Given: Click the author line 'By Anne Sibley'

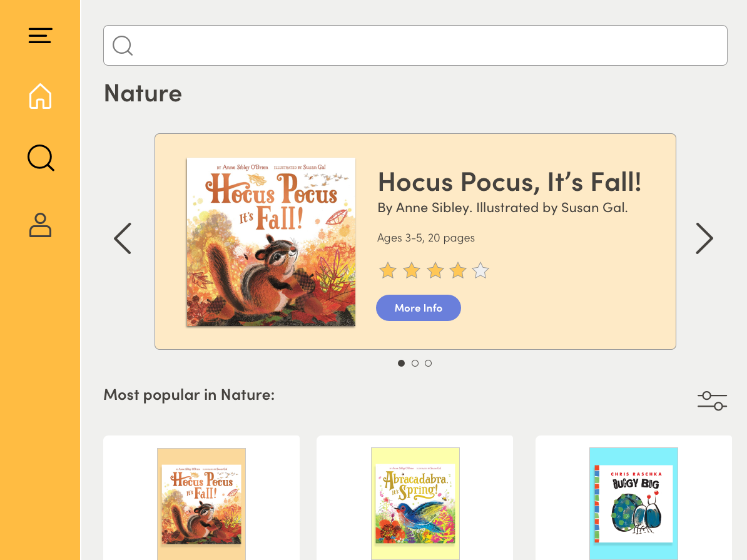Looking at the screenshot, I should pos(502,208).
